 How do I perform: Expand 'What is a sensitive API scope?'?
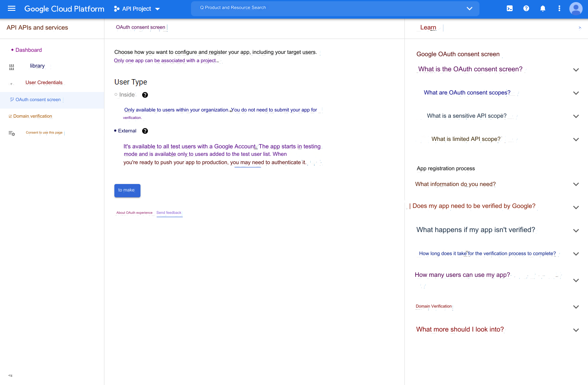[576, 116]
